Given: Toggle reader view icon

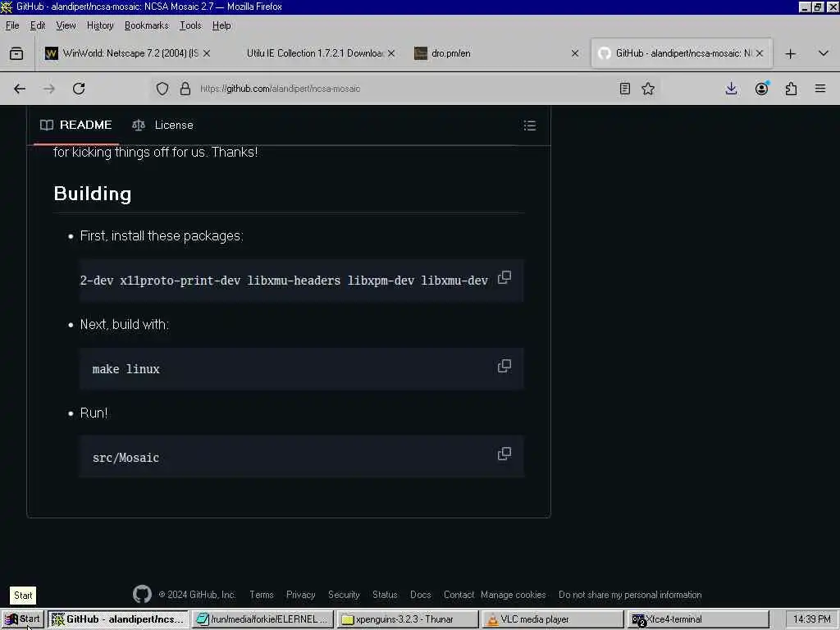Looking at the screenshot, I should pos(624,89).
